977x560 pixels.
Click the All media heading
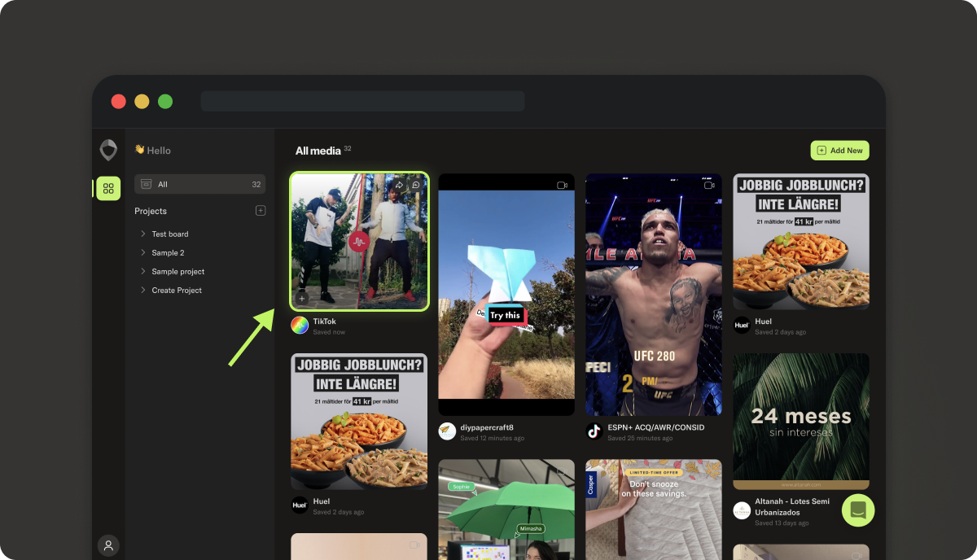point(318,151)
